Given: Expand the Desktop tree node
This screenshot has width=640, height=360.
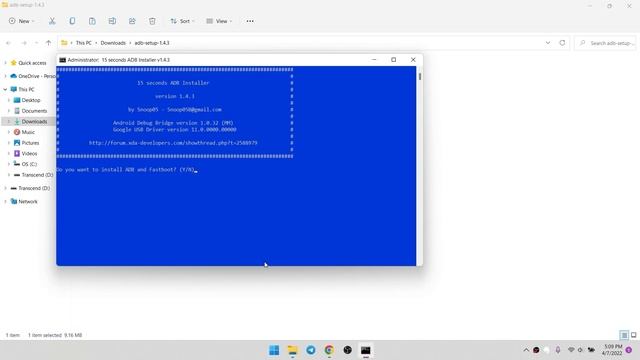Looking at the screenshot, I should [x=9, y=100].
